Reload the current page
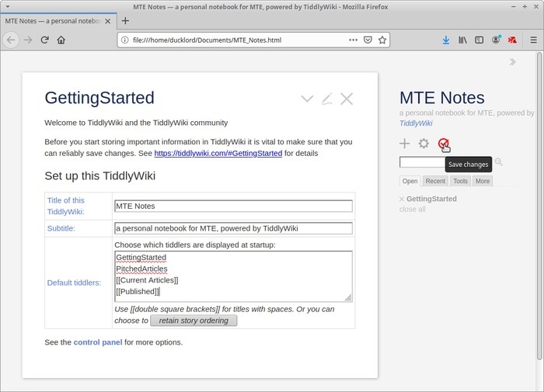 pyautogui.click(x=44, y=40)
